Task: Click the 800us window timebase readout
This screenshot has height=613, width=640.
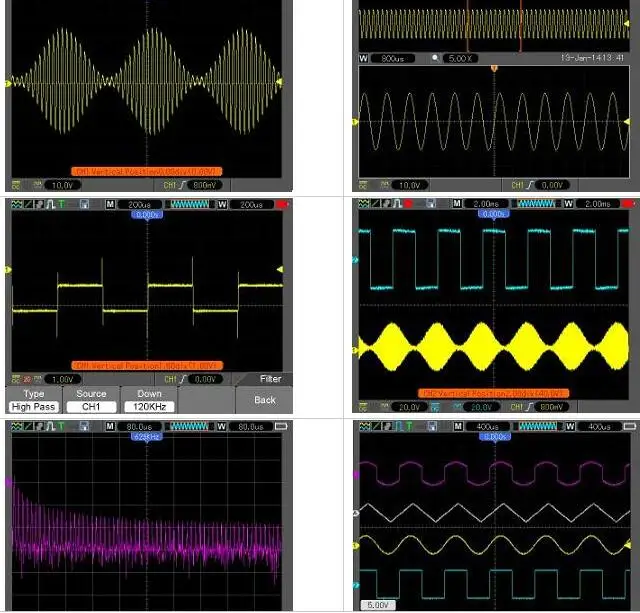Action: coord(392,58)
